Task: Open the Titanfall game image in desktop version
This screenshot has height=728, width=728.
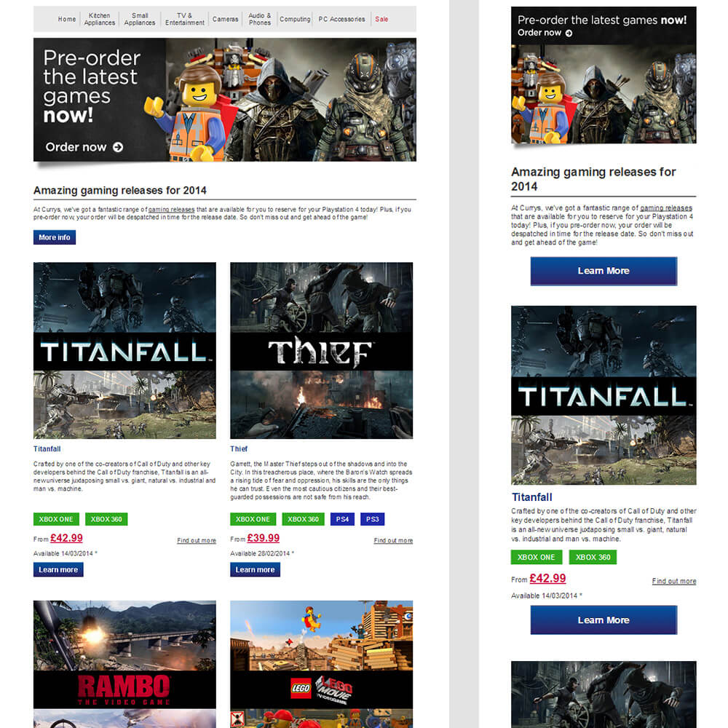Action: pos(124,351)
